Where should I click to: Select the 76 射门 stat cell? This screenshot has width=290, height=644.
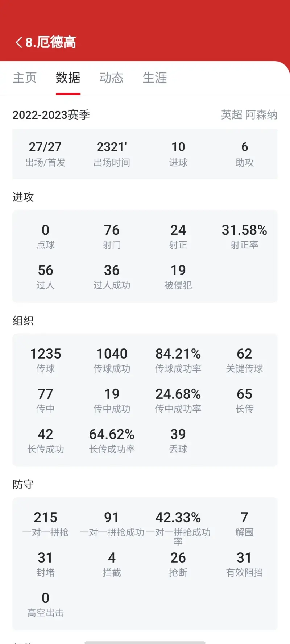[112, 237]
